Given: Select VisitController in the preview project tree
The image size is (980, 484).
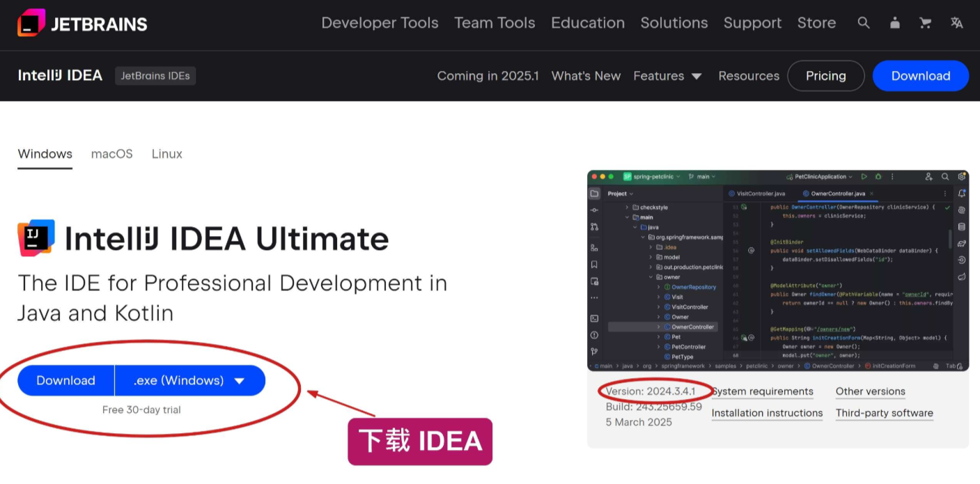Looking at the screenshot, I should click(685, 306).
